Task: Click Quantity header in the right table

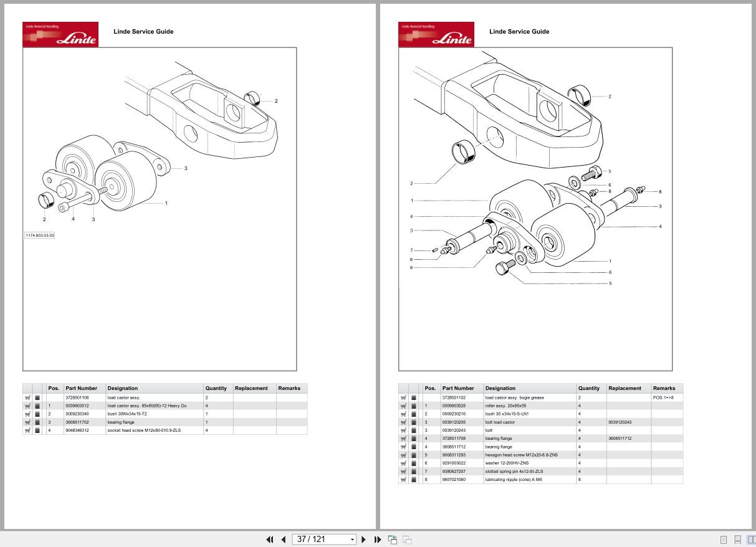Action: click(589, 388)
